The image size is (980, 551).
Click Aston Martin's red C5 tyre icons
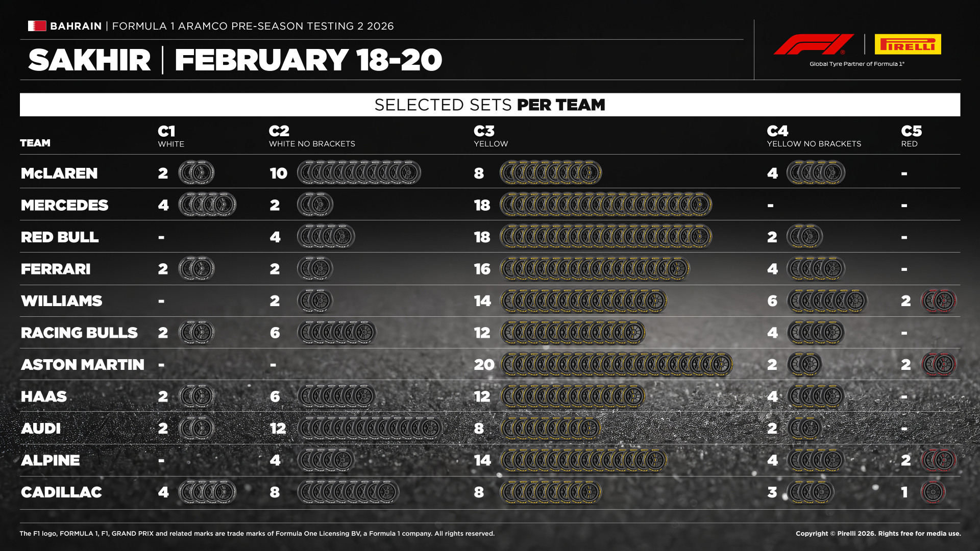(x=938, y=365)
